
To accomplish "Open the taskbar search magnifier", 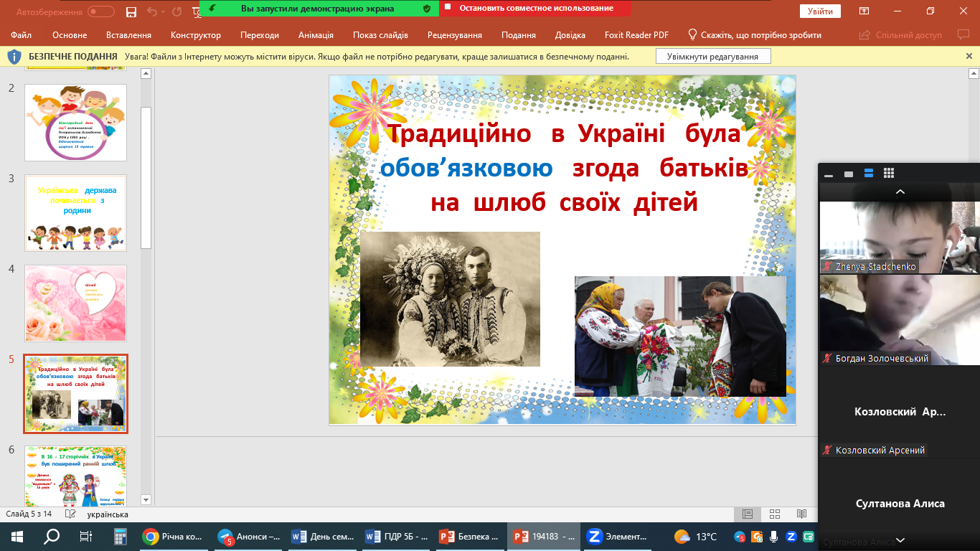I will [52, 536].
